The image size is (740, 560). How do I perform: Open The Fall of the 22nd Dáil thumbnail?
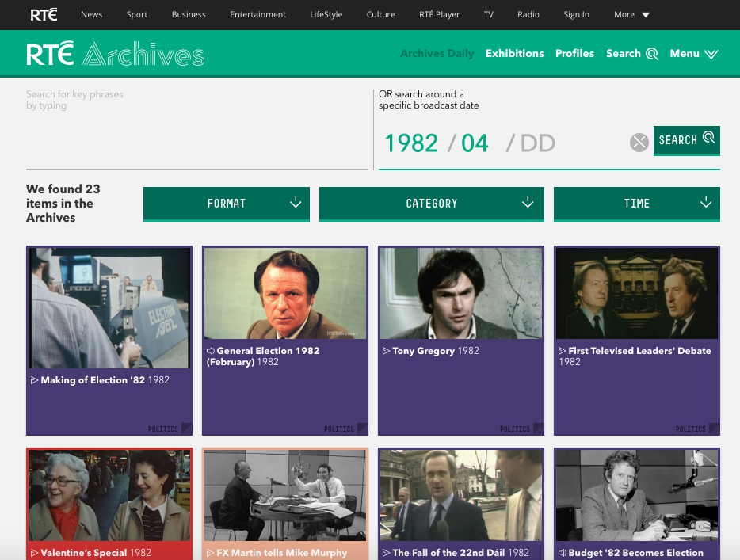[461, 495]
